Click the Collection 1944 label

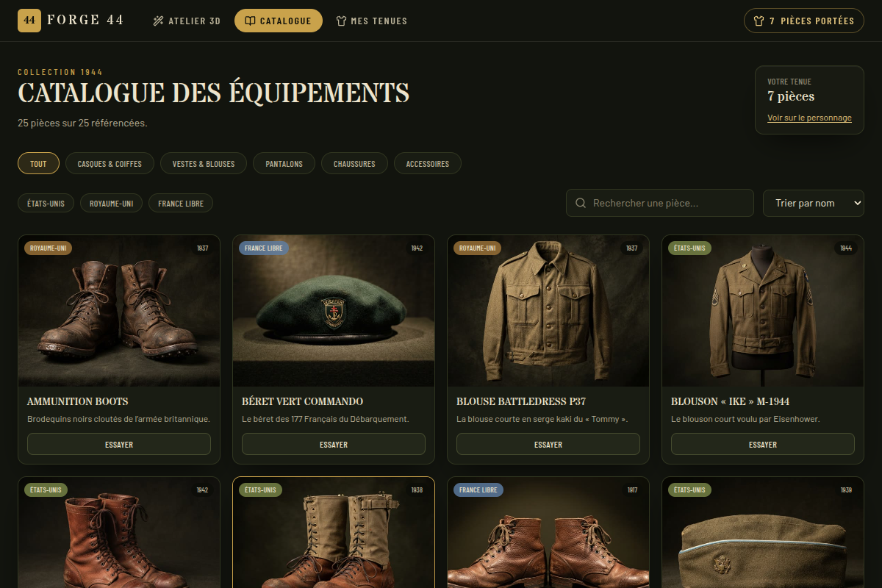pyautogui.click(x=60, y=72)
